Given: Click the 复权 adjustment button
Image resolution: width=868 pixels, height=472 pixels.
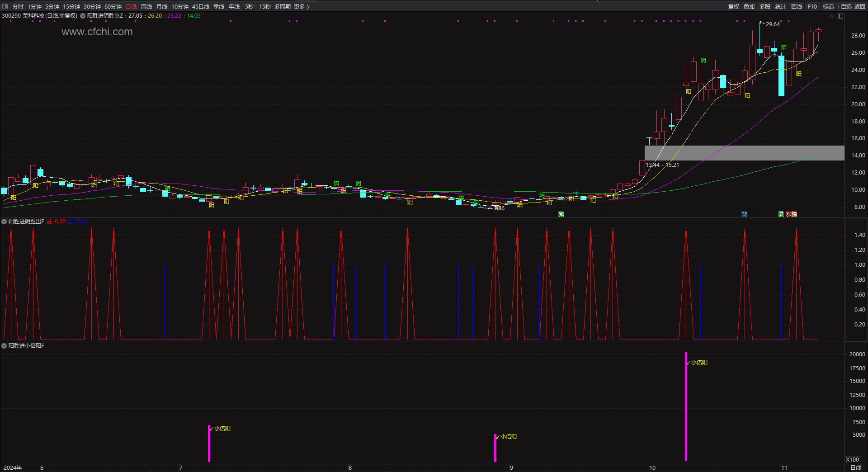Looking at the screenshot, I should coord(734,6).
